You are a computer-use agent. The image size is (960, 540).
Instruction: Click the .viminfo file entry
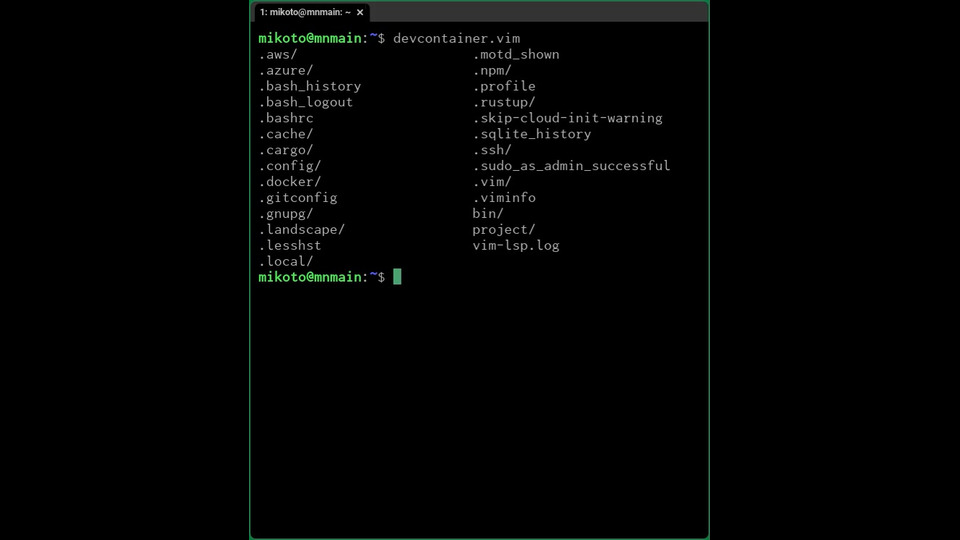point(504,198)
